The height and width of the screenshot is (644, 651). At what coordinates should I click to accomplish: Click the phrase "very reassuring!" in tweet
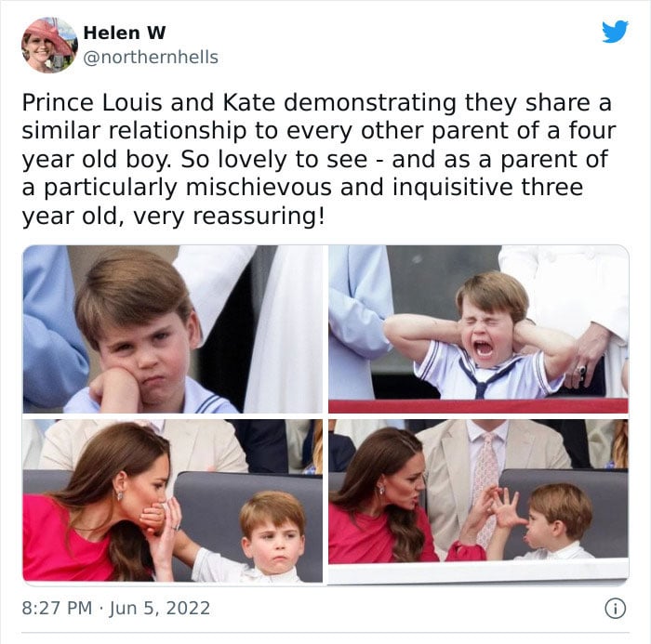pyautogui.click(x=229, y=217)
